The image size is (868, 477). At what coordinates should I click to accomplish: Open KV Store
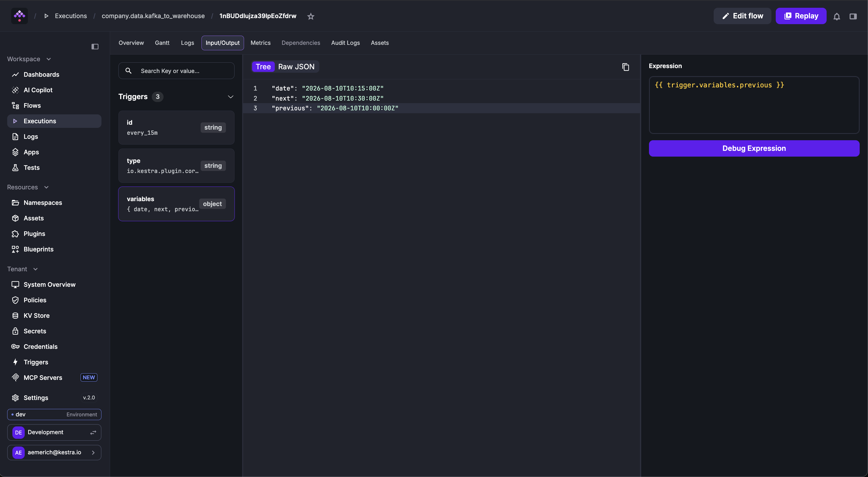coord(54,315)
